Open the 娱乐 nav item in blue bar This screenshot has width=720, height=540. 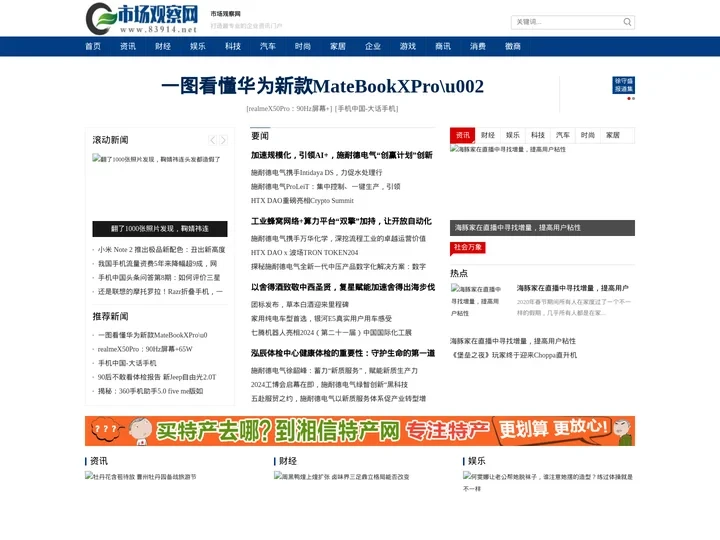coord(198,46)
